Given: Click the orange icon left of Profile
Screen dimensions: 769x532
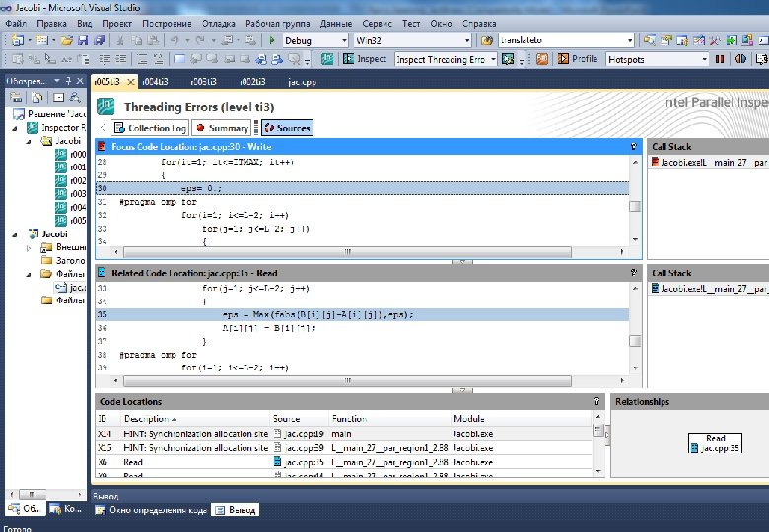Looking at the screenshot, I should point(542,59).
